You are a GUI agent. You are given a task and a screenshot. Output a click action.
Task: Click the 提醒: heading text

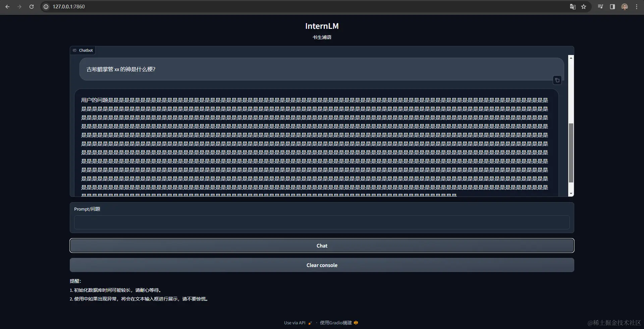tap(75, 281)
